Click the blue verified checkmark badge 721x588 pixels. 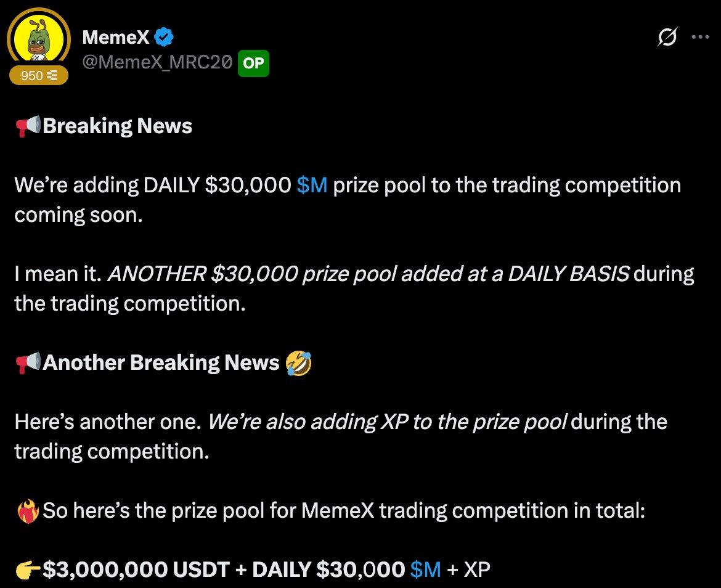coord(163,38)
